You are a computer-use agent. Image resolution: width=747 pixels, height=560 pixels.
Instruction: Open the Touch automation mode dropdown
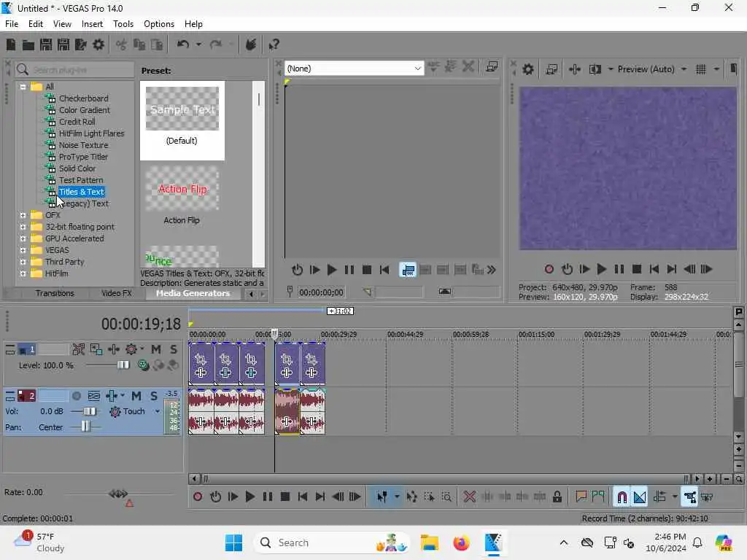point(158,411)
